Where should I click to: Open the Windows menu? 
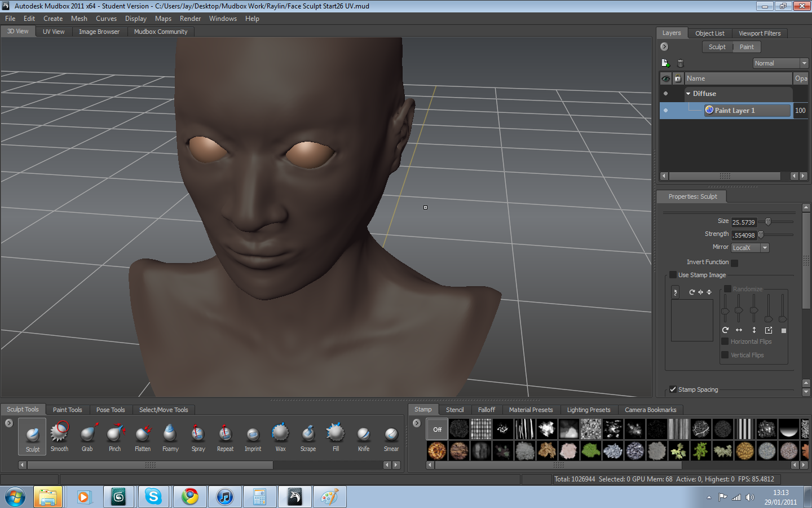tap(223, 18)
